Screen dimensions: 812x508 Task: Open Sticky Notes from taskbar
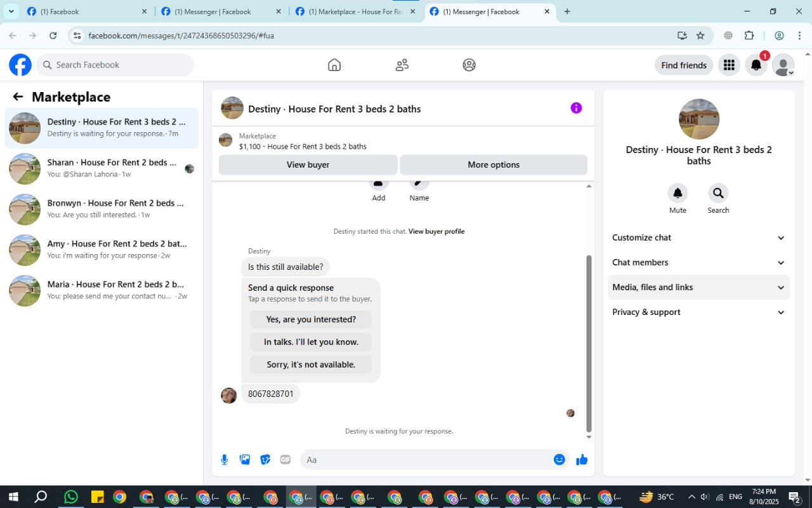[x=97, y=497]
